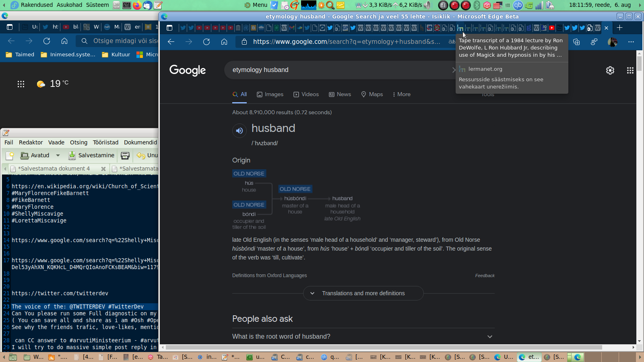This screenshot has height=362, width=644.
Task: Open the Süsteem system menu
Action: (97, 5)
